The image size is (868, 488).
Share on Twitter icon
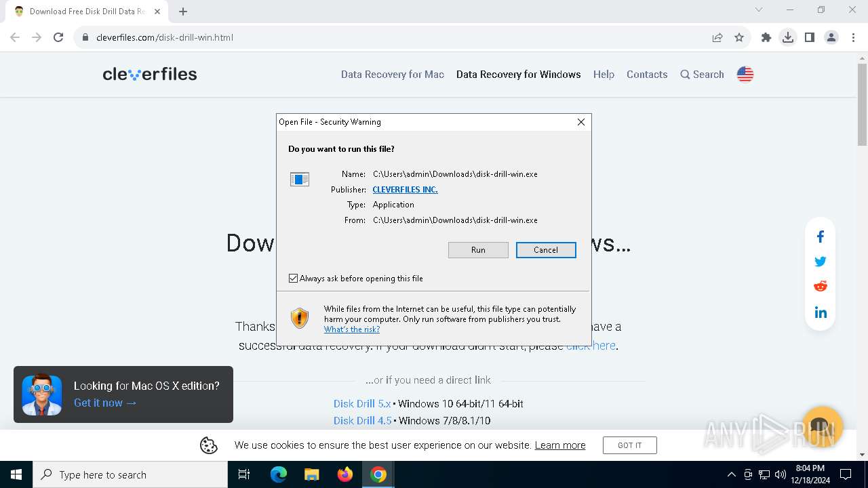[x=821, y=261]
